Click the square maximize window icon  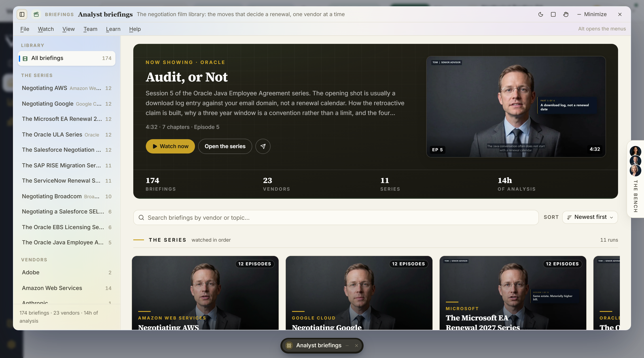click(x=553, y=15)
